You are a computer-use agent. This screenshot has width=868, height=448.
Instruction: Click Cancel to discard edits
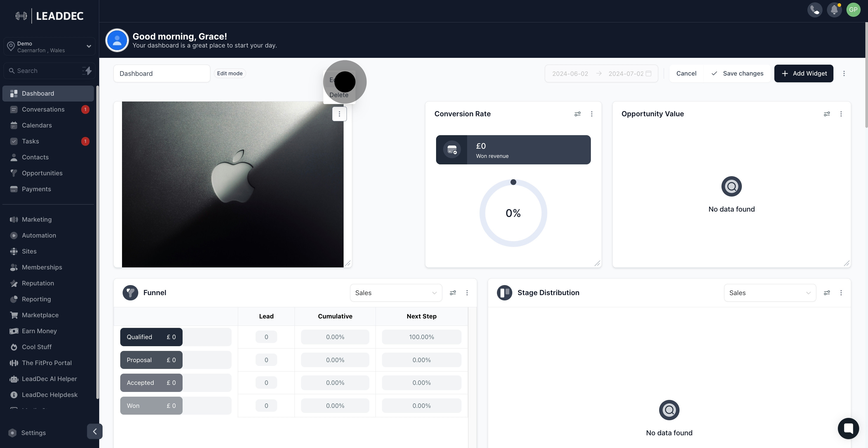pos(686,73)
